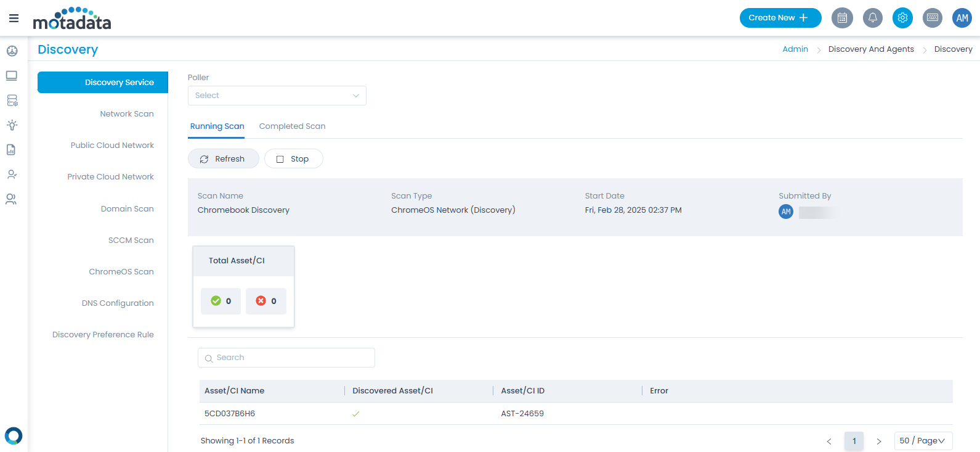Open the keyboard shortcuts icon

click(x=933, y=18)
